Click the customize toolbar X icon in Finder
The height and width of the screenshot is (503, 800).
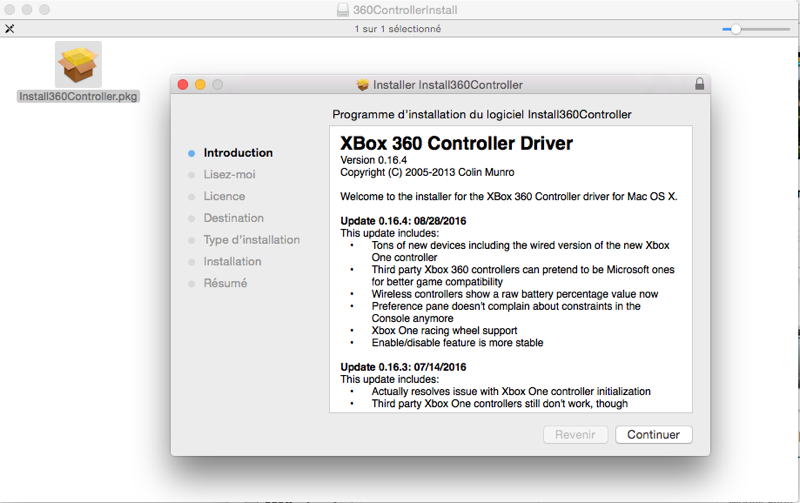pyautogui.click(x=10, y=29)
